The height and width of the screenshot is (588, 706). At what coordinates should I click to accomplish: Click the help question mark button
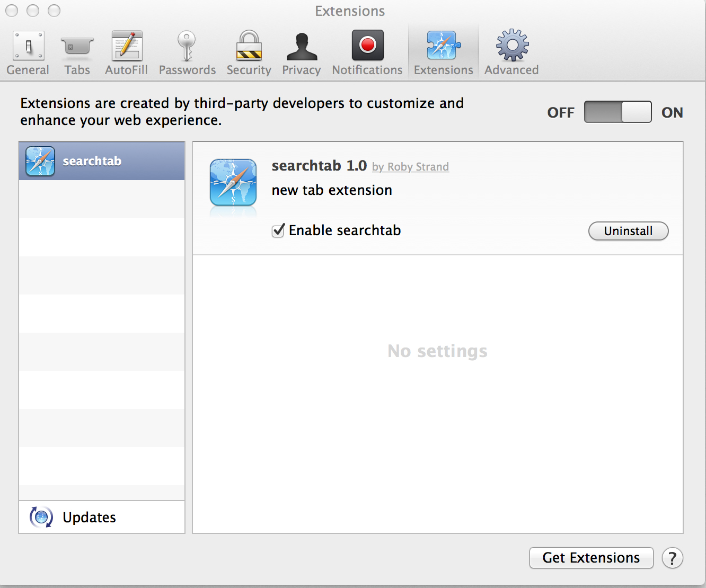[672, 558]
